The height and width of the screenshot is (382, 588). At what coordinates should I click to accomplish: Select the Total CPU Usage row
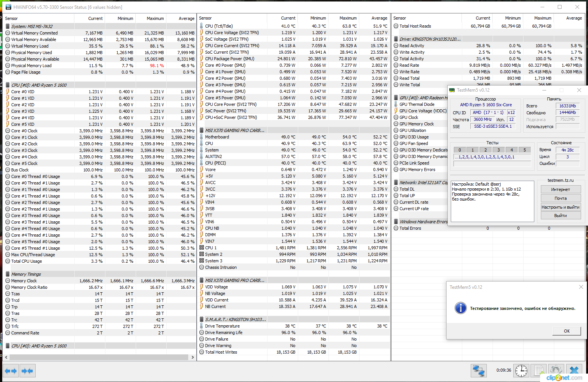(x=100, y=261)
